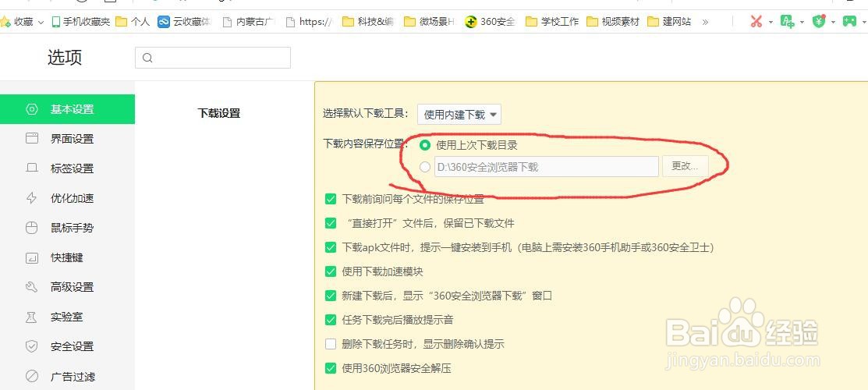Enable 删除下载任务时显示删除确认提示 checkbox
This screenshot has width=868, height=390.
pyautogui.click(x=331, y=344)
